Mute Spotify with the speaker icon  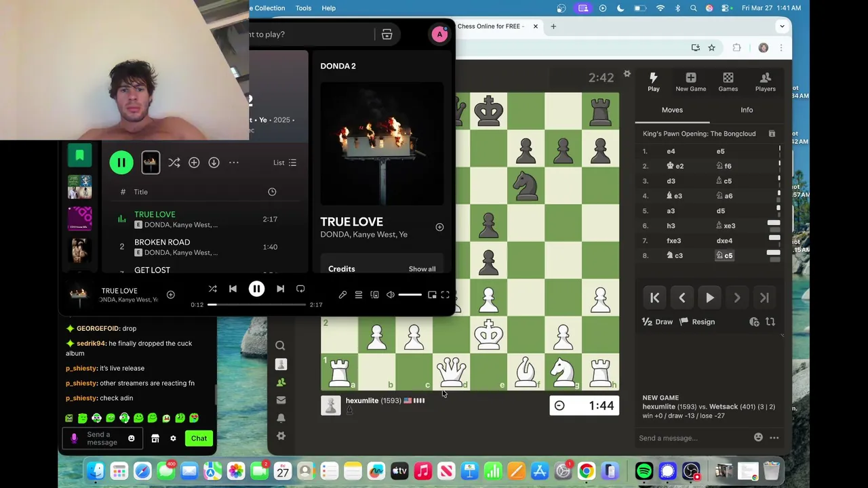pyautogui.click(x=390, y=295)
